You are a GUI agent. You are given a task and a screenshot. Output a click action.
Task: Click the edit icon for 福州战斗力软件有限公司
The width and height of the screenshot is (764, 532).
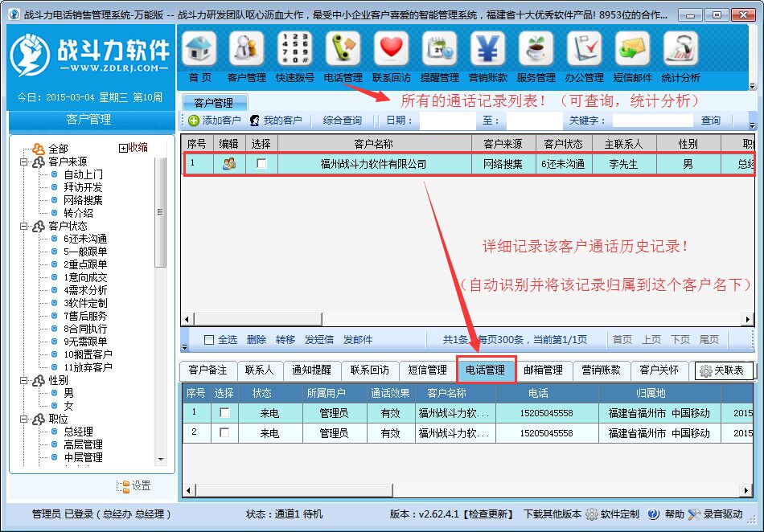pyautogui.click(x=229, y=164)
